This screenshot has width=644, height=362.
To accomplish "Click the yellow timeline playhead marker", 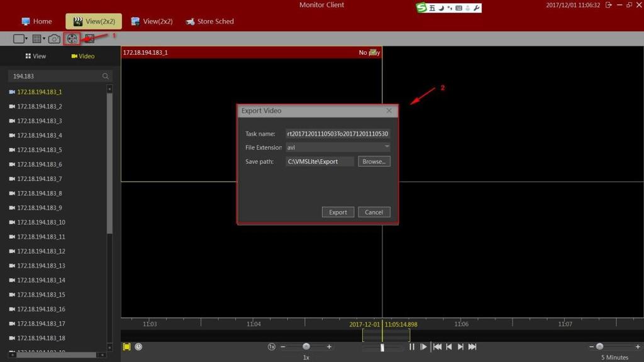I will 382,331.
